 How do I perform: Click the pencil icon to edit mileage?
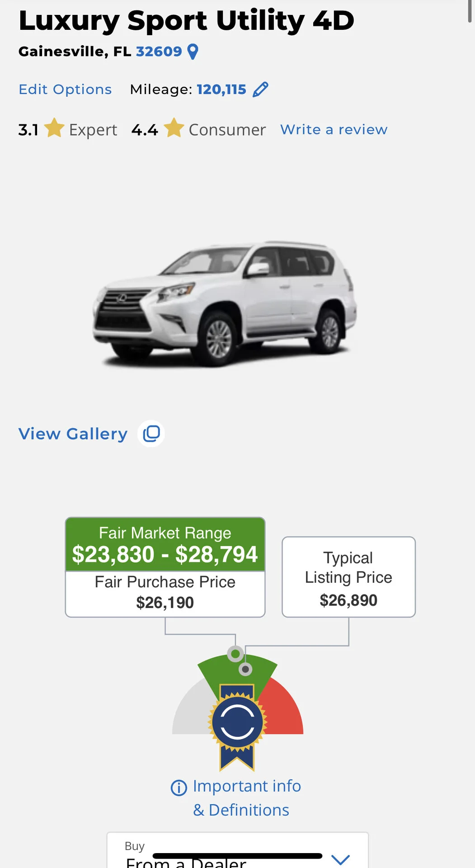click(x=260, y=90)
